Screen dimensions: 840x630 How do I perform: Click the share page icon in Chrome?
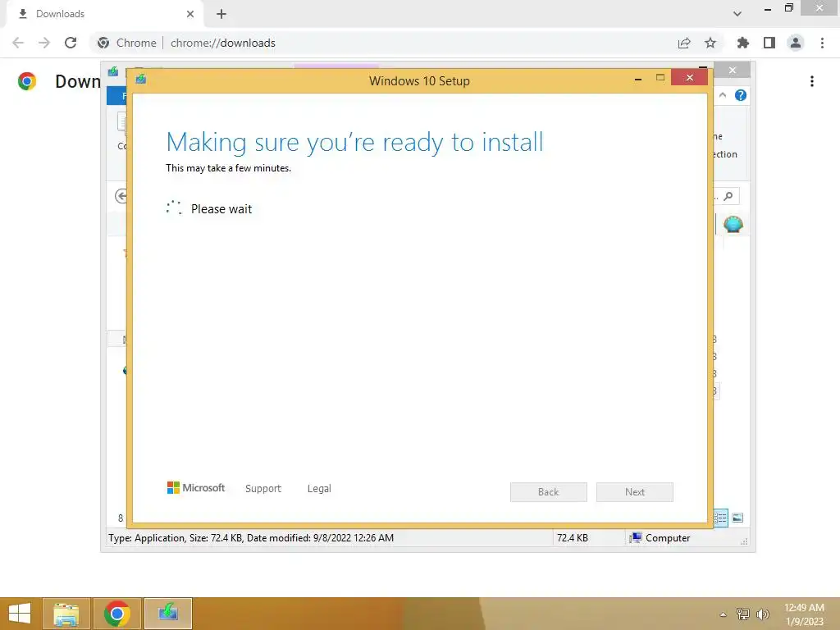point(684,43)
